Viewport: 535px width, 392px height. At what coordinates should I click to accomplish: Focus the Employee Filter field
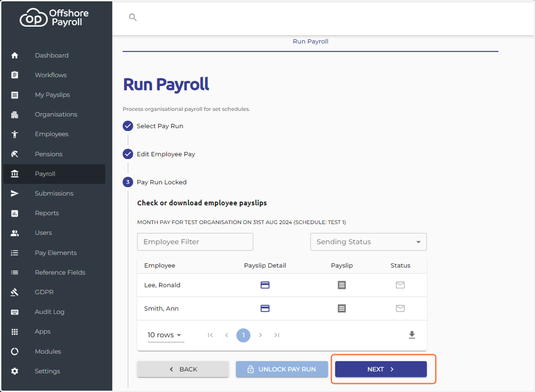pyautogui.click(x=195, y=242)
